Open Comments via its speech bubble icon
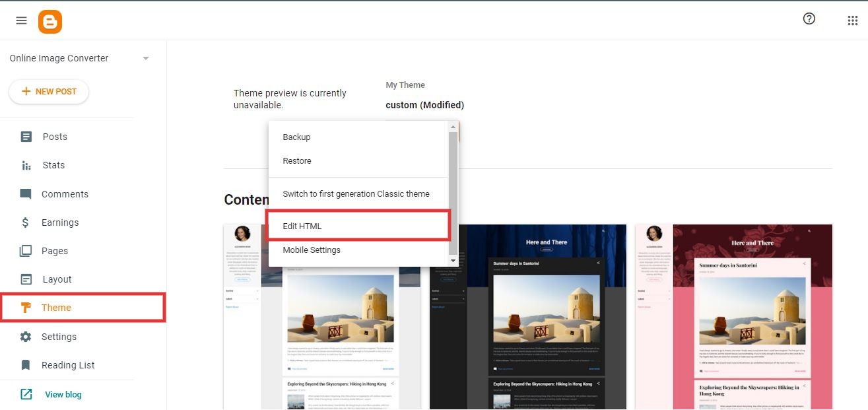 tap(26, 193)
